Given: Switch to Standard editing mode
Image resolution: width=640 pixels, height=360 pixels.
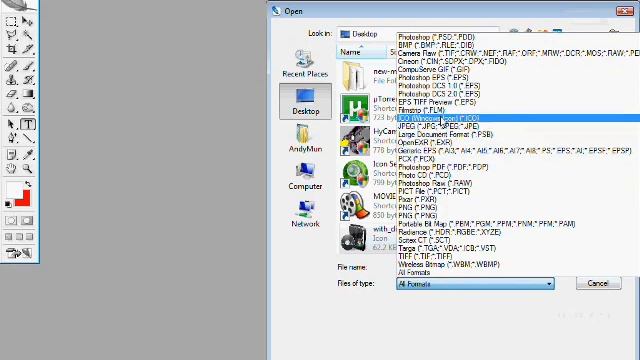Looking at the screenshot, I should 11,221.
